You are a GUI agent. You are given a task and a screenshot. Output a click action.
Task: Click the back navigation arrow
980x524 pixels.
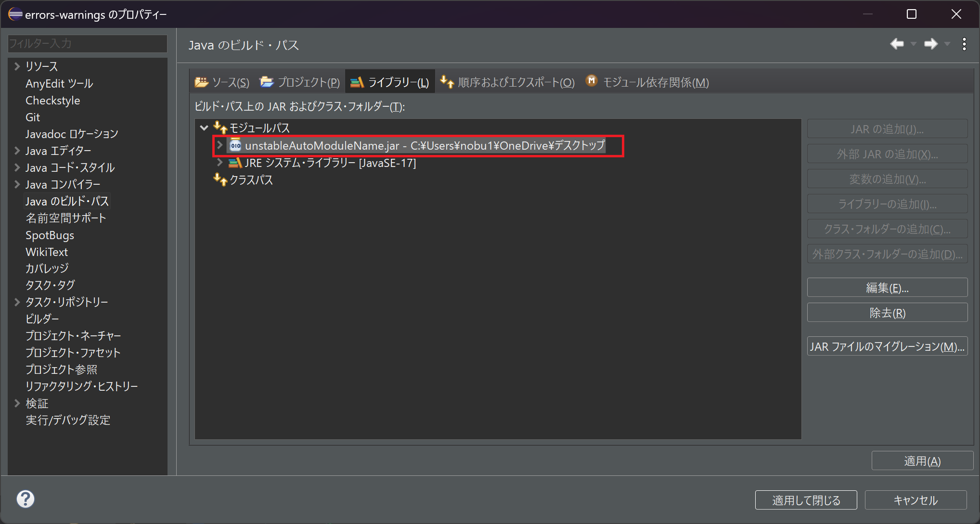pos(896,44)
